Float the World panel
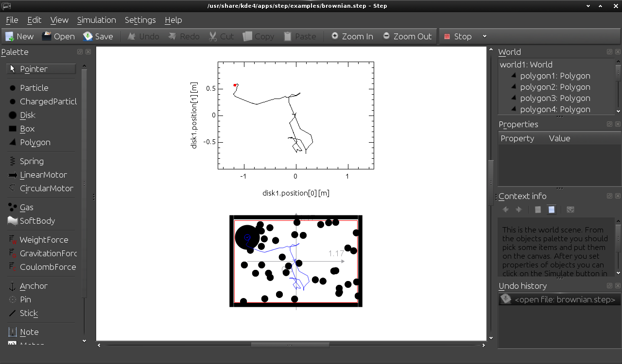 [x=609, y=52]
